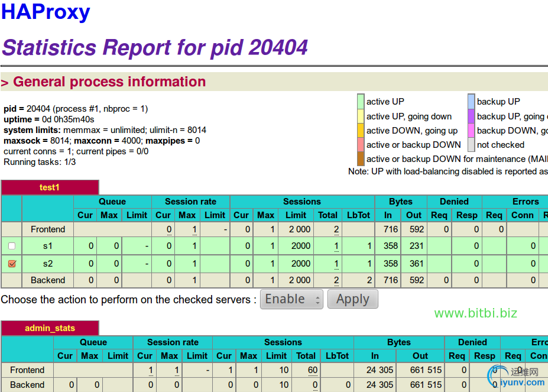Click the test1 Sessions column header
The image size is (548, 392).
tap(302, 202)
